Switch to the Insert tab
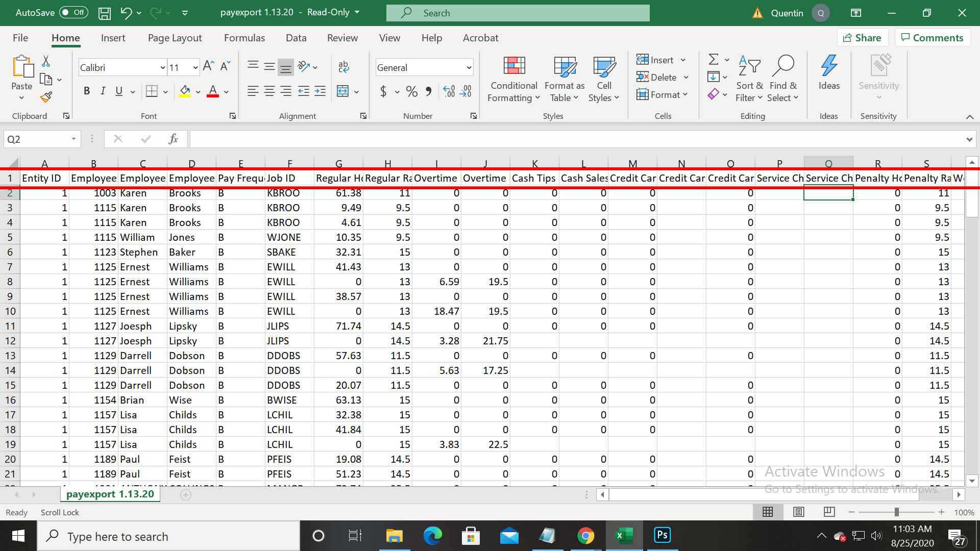Viewport: 980px width, 551px height. click(x=113, y=38)
